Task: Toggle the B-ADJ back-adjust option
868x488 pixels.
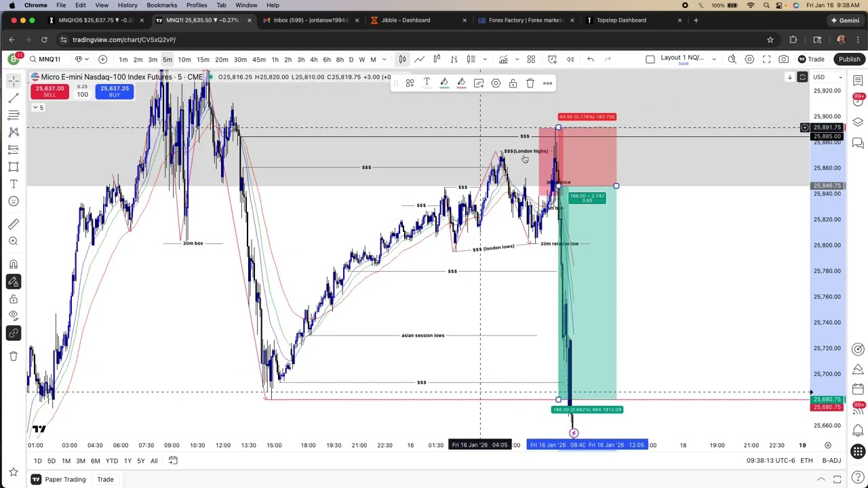Action: point(831,461)
